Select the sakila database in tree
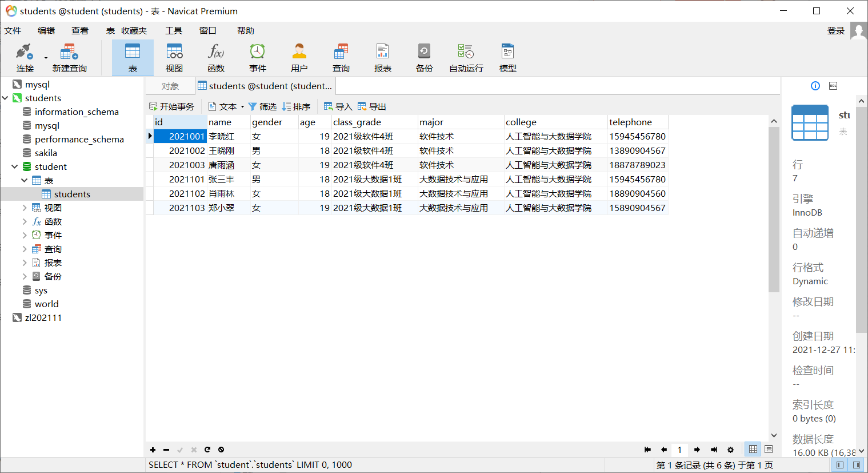 [x=46, y=153]
